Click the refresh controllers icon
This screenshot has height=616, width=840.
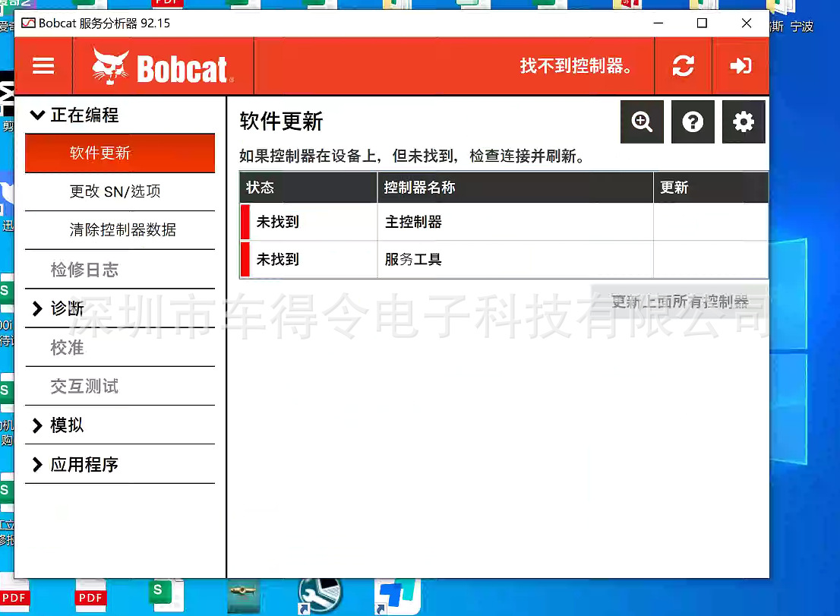tap(683, 66)
